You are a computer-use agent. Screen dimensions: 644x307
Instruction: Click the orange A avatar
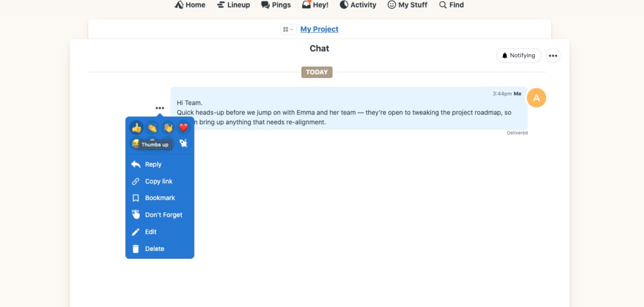[x=536, y=98]
